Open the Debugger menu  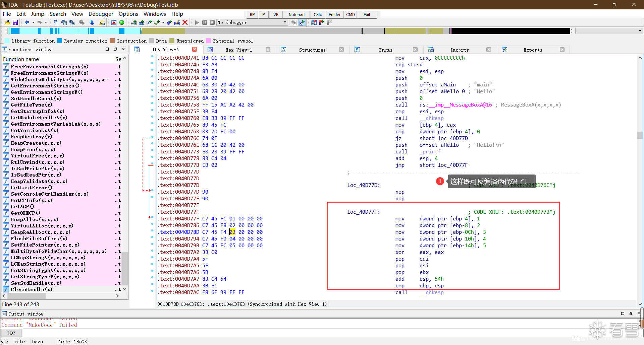[101, 14]
